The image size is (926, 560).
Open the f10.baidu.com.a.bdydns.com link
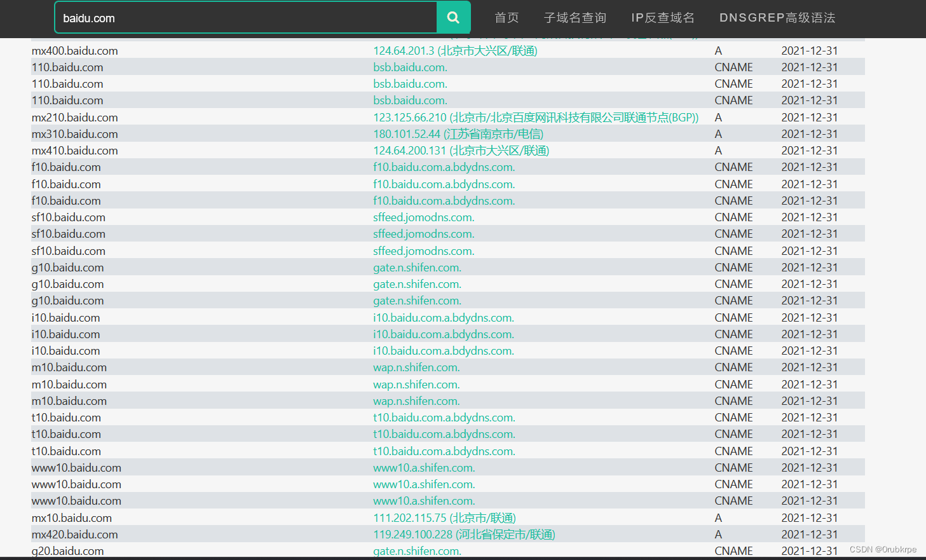pos(444,167)
